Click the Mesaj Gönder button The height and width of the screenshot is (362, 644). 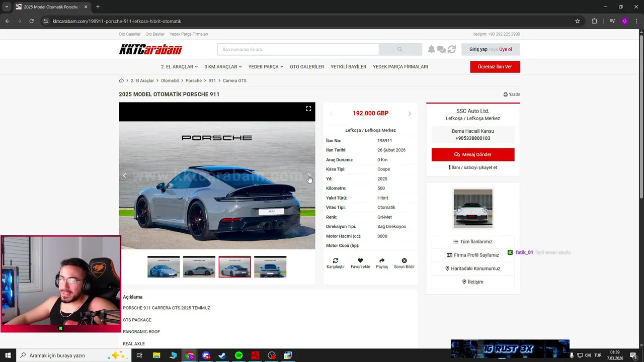(473, 154)
